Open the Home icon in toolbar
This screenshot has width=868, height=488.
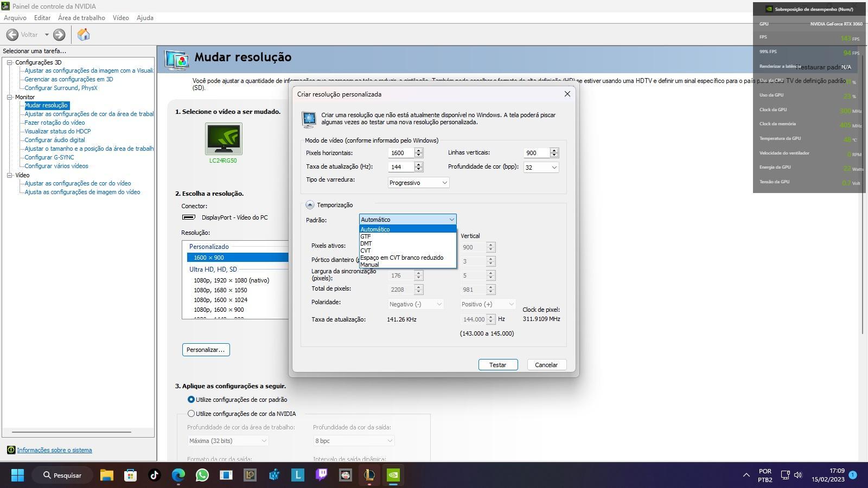[x=83, y=35]
